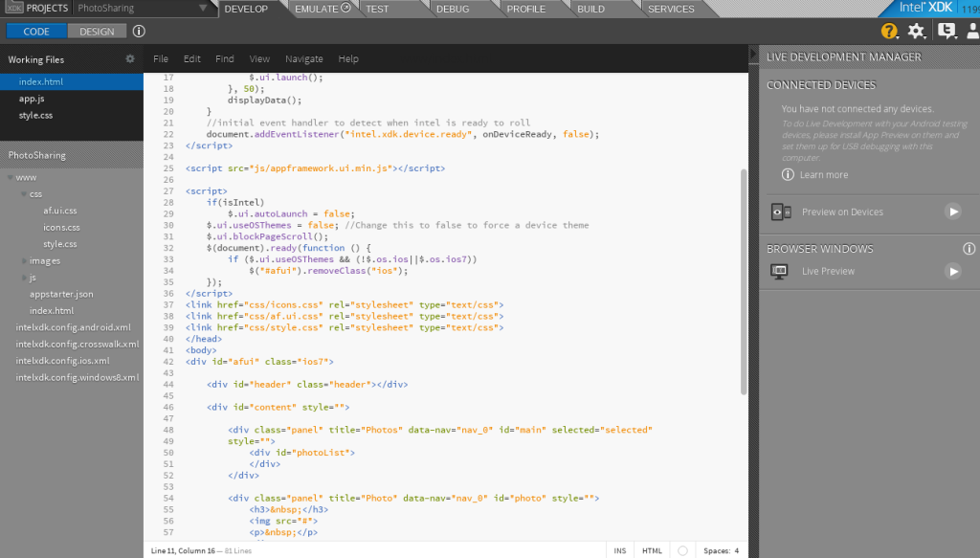The image size is (980, 558).
Task: Open settings from the top gear icon
Action: 916,31
